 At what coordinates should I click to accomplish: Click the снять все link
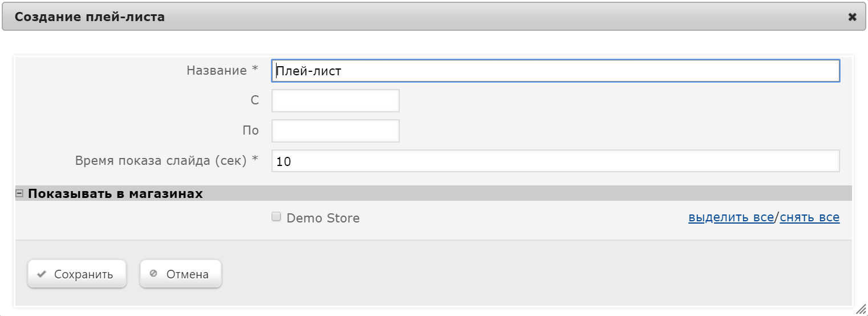click(x=810, y=217)
